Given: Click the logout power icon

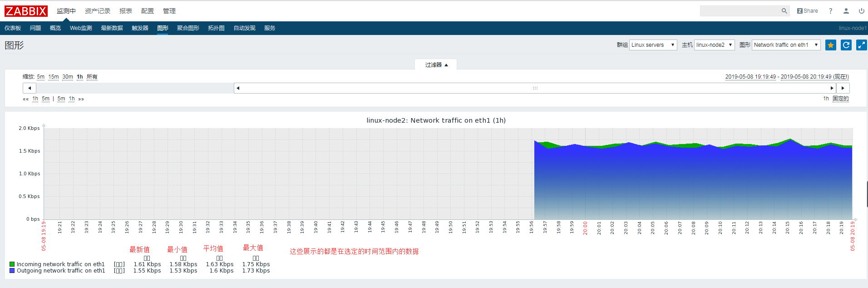Looking at the screenshot, I should (861, 11).
